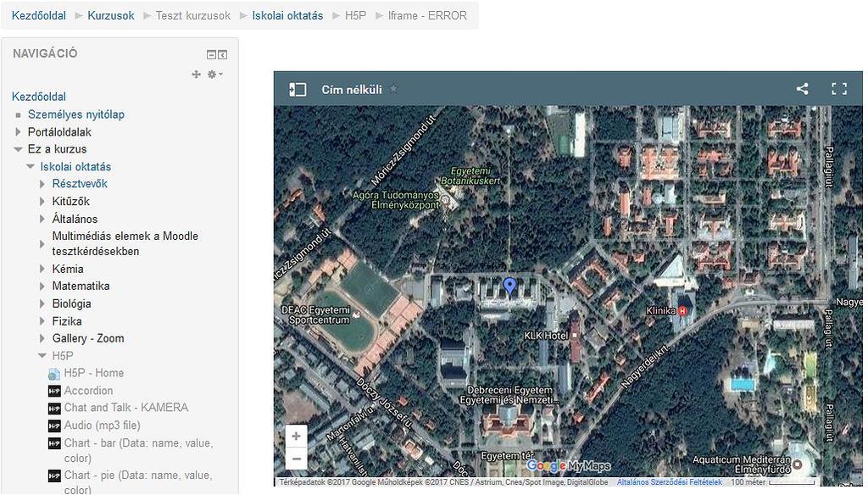868x495 pixels.
Task: Click the blue location pin marker
Action: pyautogui.click(x=509, y=286)
